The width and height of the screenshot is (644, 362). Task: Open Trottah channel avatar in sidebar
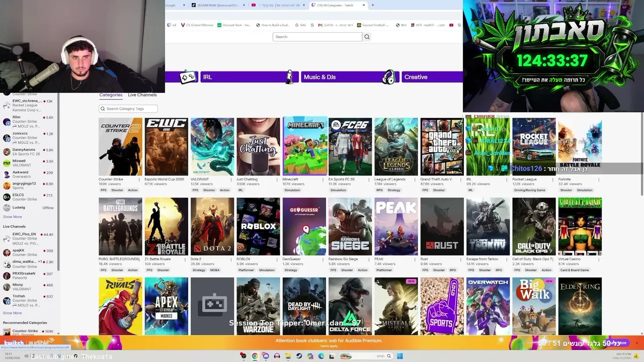(x=7, y=301)
